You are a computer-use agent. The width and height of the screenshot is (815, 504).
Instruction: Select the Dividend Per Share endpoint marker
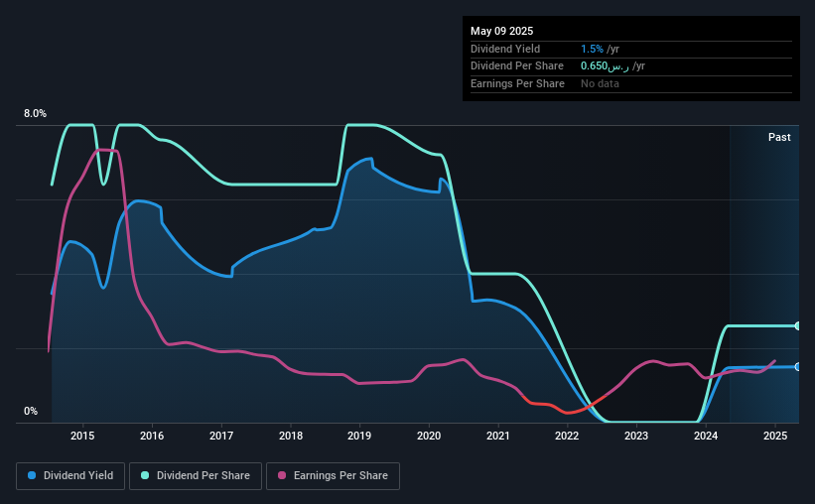click(x=798, y=325)
